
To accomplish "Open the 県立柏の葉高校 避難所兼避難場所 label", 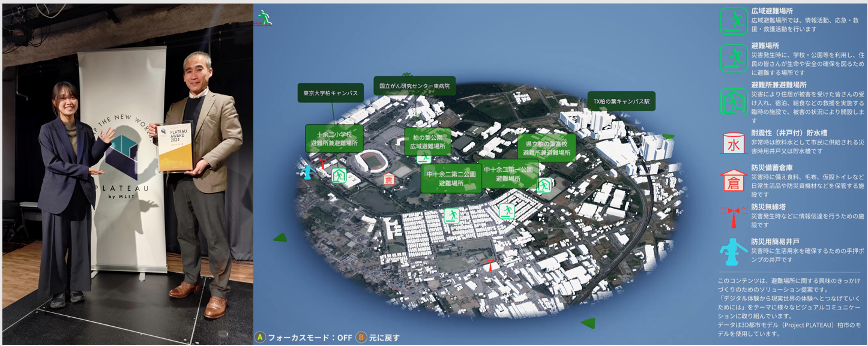I will pyautogui.click(x=546, y=148).
